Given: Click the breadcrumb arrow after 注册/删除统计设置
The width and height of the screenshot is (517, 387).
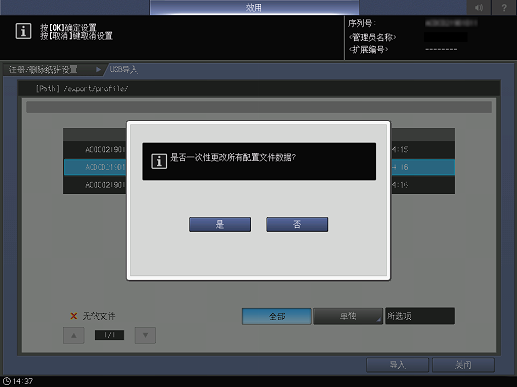Looking at the screenshot, I should tap(98, 70).
